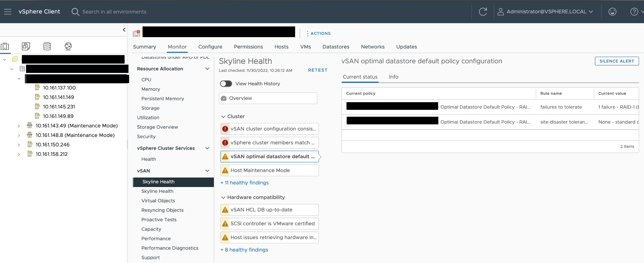Screen dimensions: 644x263
Task: Select Performance Diagnostics menu item
Action: (x=170, y=248)
